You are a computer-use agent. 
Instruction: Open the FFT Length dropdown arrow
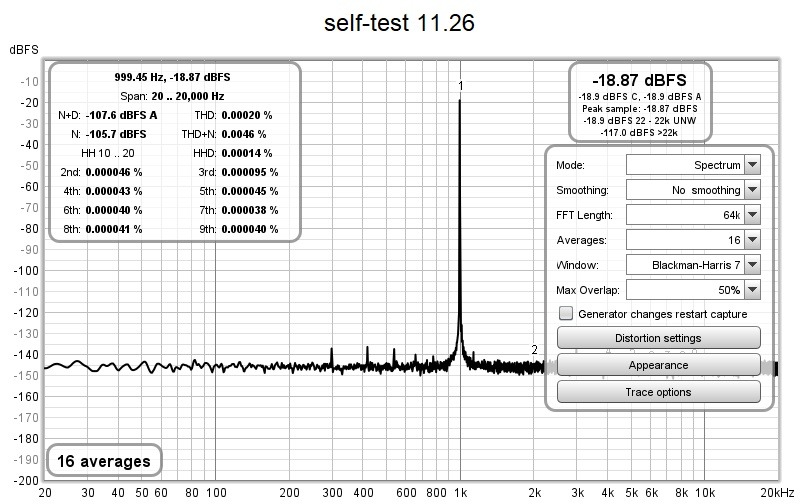[x=753, y=215]
